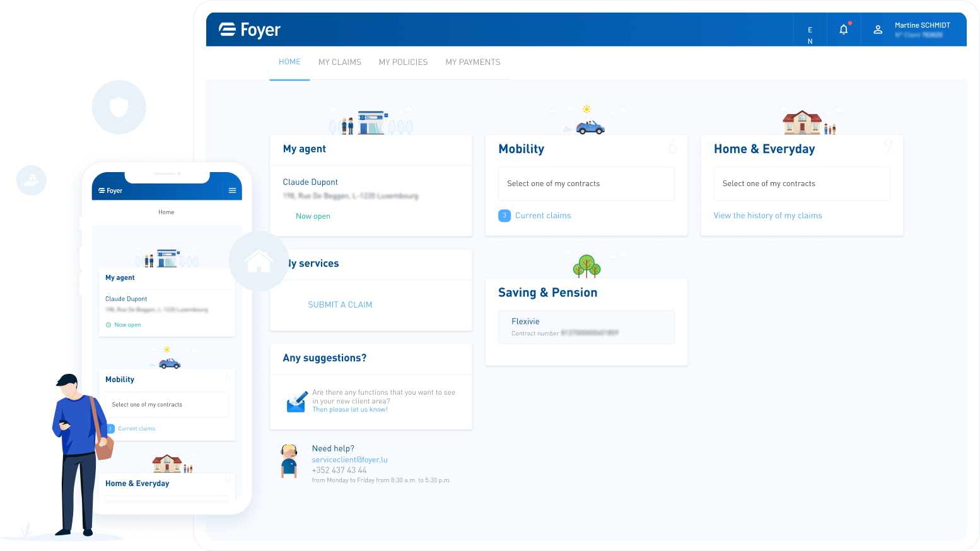
Task: Expand Mobility contract selector on desktop
Action: pyautogui.click(x=586, y=183)
